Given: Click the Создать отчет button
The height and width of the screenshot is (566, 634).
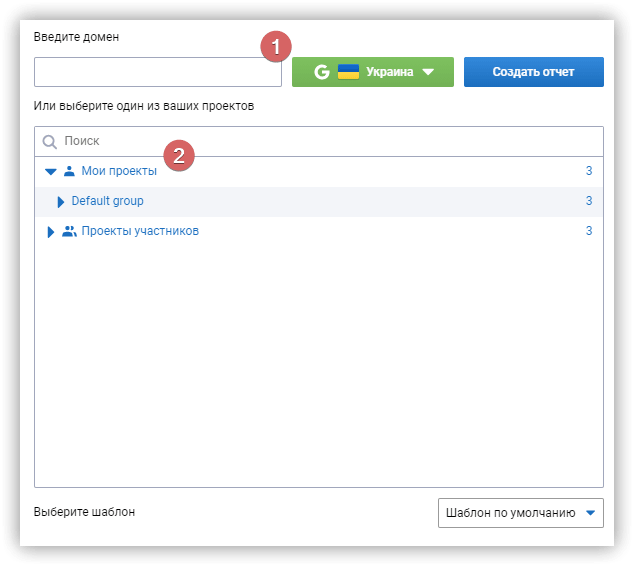Looking at the screenshot, I should 533,72.
